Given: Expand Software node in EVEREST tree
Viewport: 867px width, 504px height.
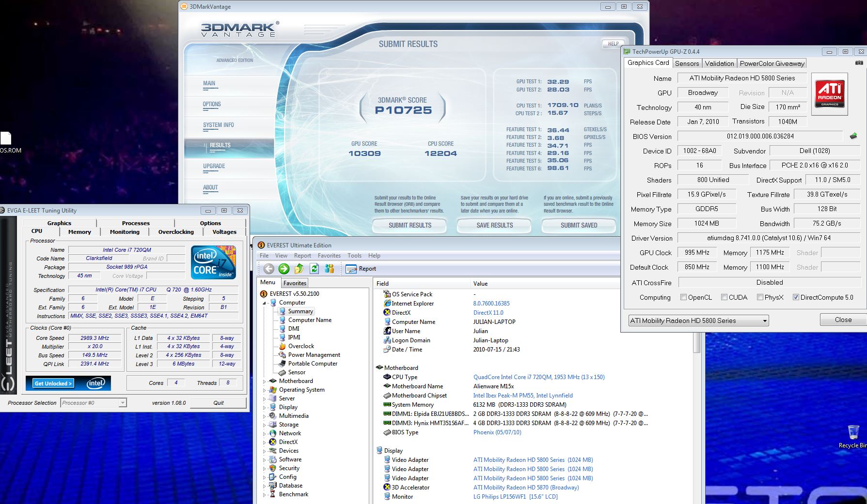Looking at the screenshot, I should pyautogui.click(x=265, y=460).
